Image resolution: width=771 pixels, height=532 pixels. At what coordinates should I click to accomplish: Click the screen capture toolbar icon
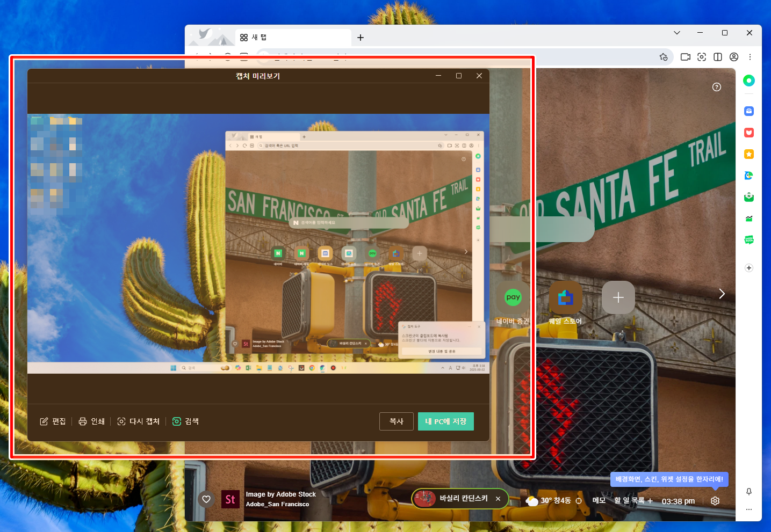click(x=702, y=57)
